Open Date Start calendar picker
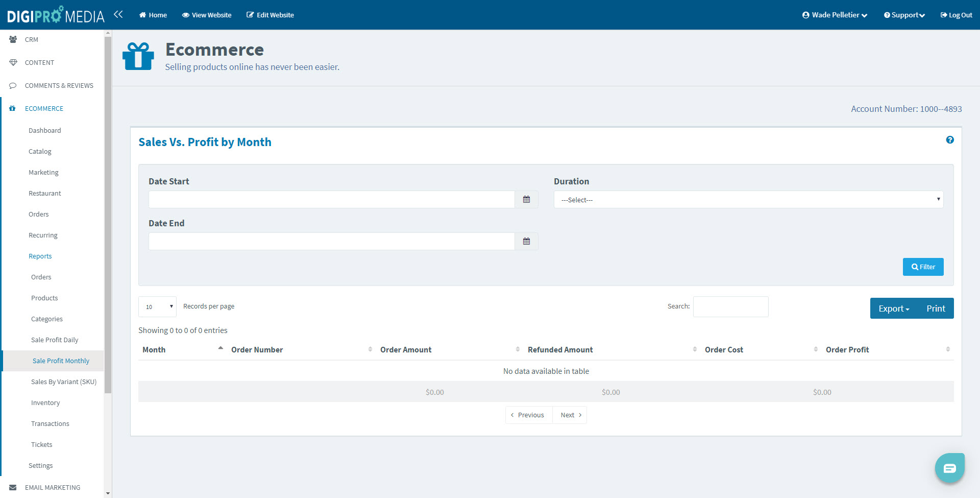The image size is (980, 498). [526, 200]
